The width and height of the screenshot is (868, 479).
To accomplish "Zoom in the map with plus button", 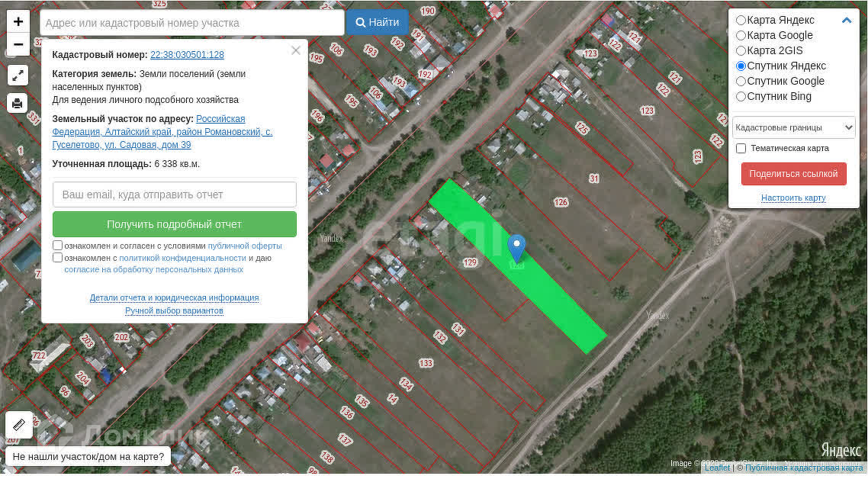I will 18,21.
